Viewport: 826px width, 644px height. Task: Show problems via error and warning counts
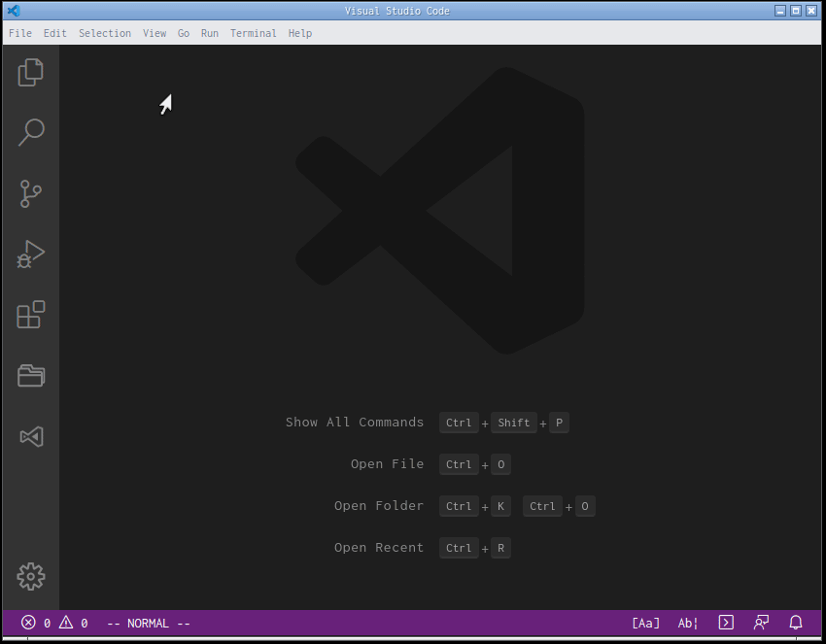pyautogui.click(x=54, y=623)
